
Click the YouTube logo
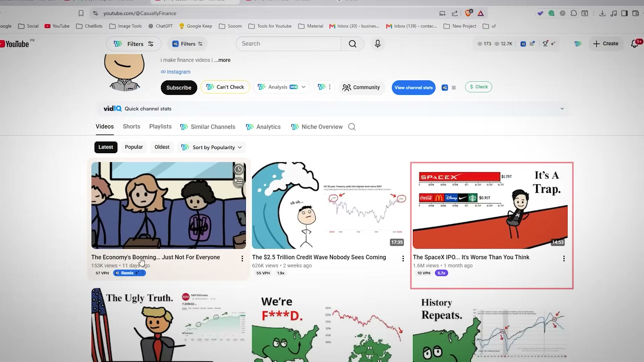point(15,44)
